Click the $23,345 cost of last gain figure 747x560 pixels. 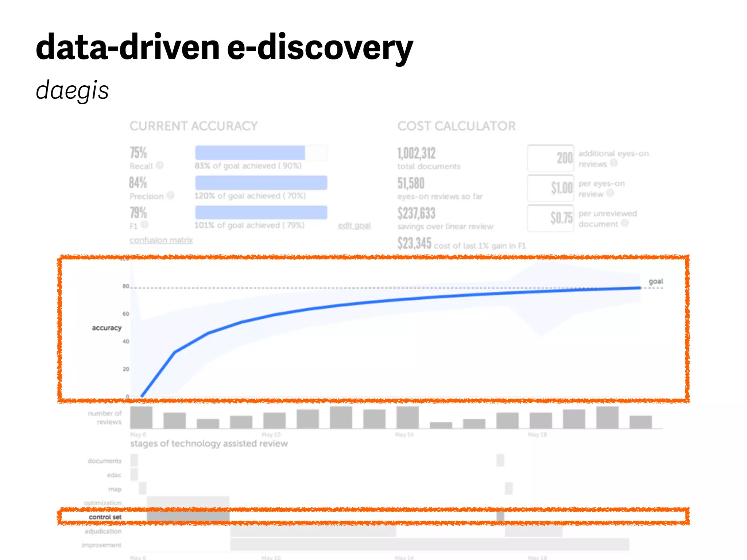coord(414,243)
